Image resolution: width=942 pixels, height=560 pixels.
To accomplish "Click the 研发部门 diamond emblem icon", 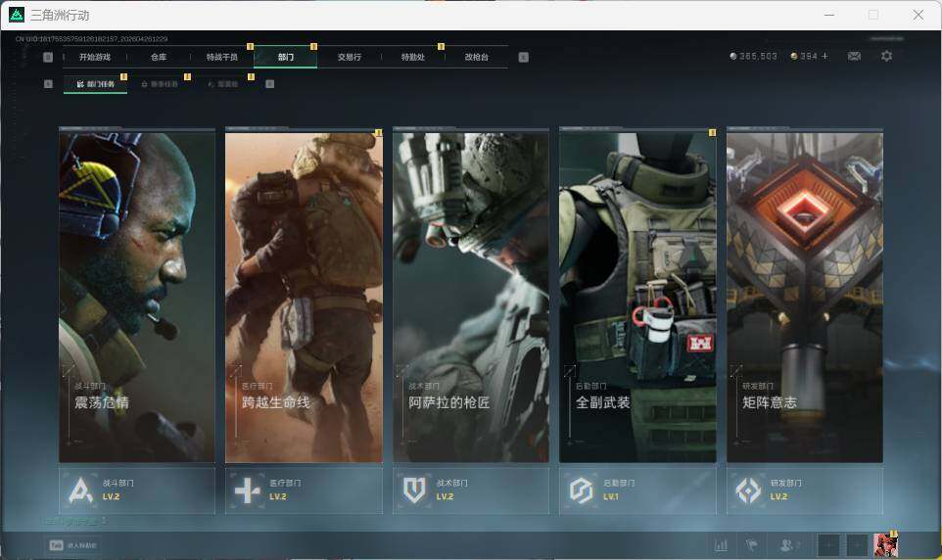I will click(x=748, y=490).
